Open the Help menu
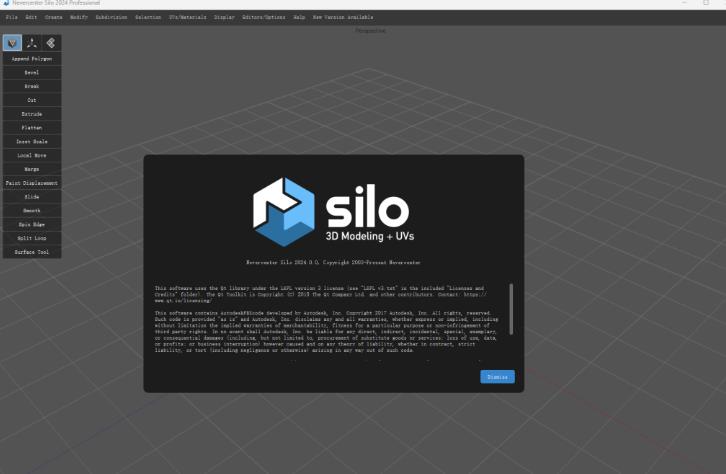Viewport: 726px width, 474px height. pyautogui.click(x=299, y=17)
